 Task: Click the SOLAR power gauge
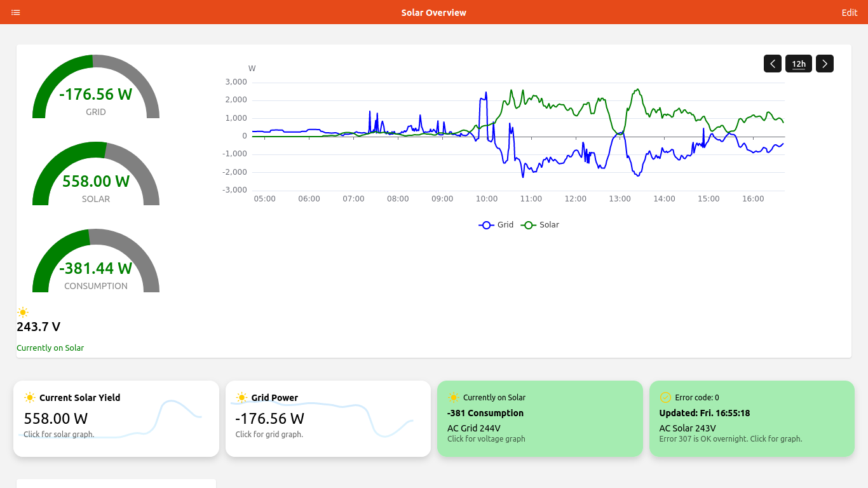coord(96,176)
